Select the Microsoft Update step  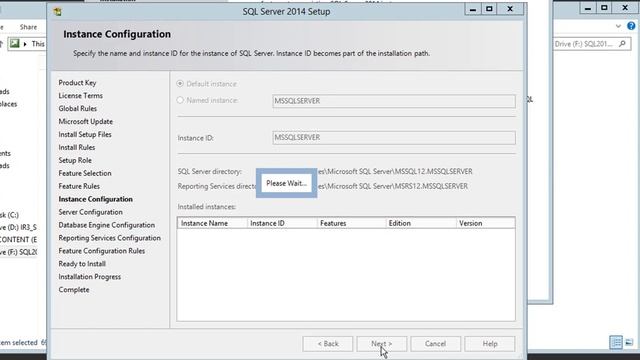pyautogui.click(x=86, y=122)
